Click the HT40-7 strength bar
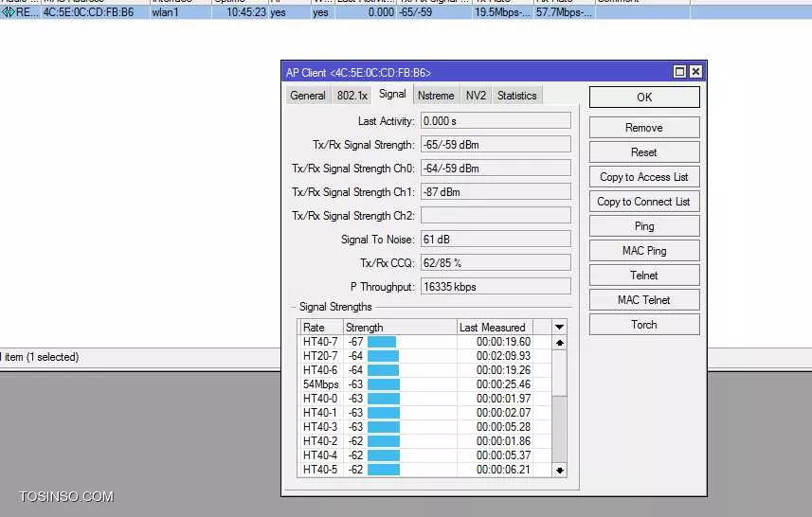This screenshot has height=517, width=812. 382,342
